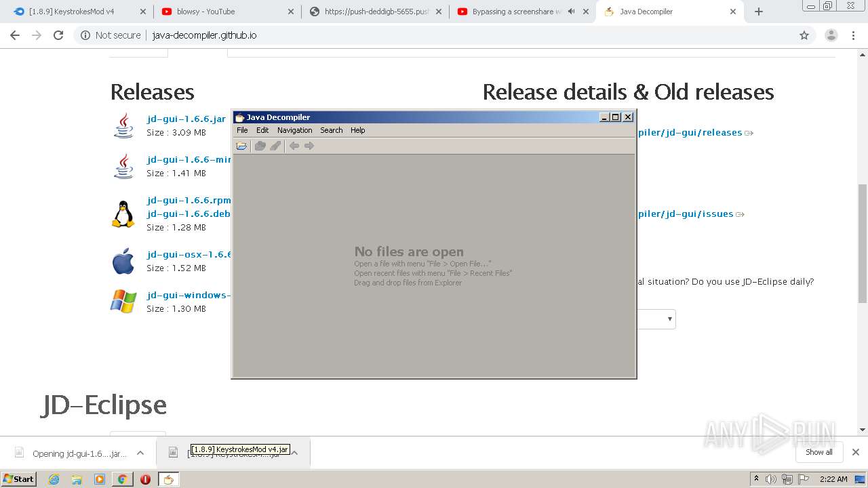The height and width of the screenshot is (488, 868).
Task: Expand options for jd-gui-1.6 download item
Action: tap(140, 453)
